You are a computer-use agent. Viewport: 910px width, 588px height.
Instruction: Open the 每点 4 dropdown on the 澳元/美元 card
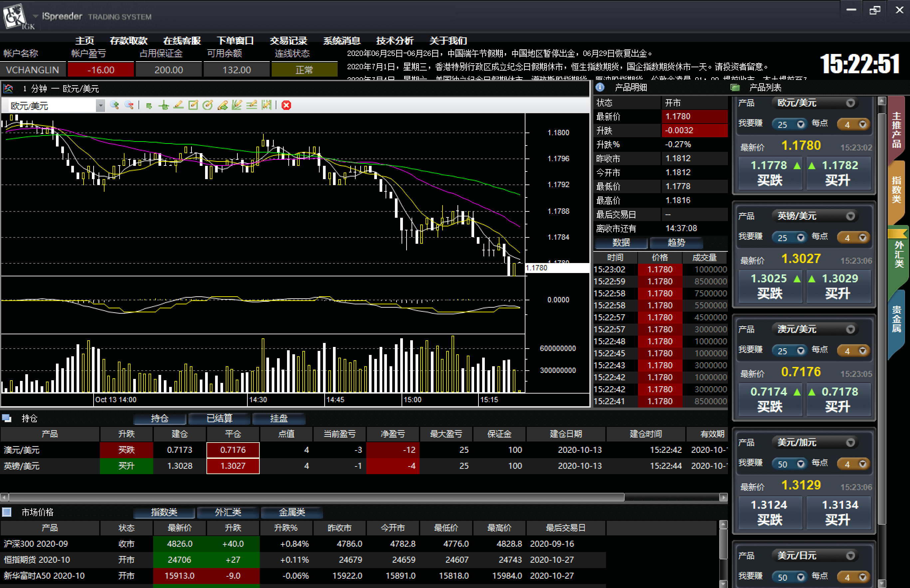[x=853, y=351]
